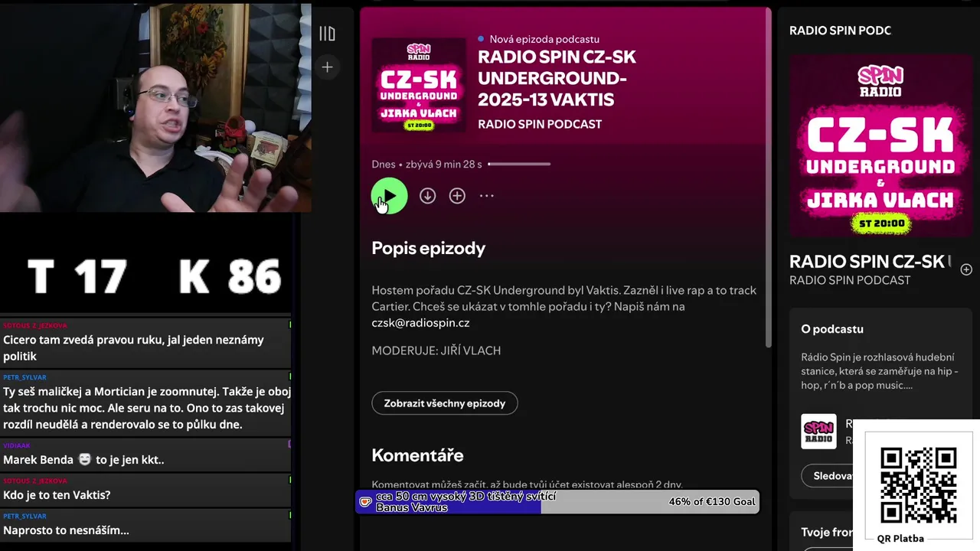Open the large CZ-SK Underground cover in right panel
The width and height of the screenshot is (980, 551).
click(880, 146)
